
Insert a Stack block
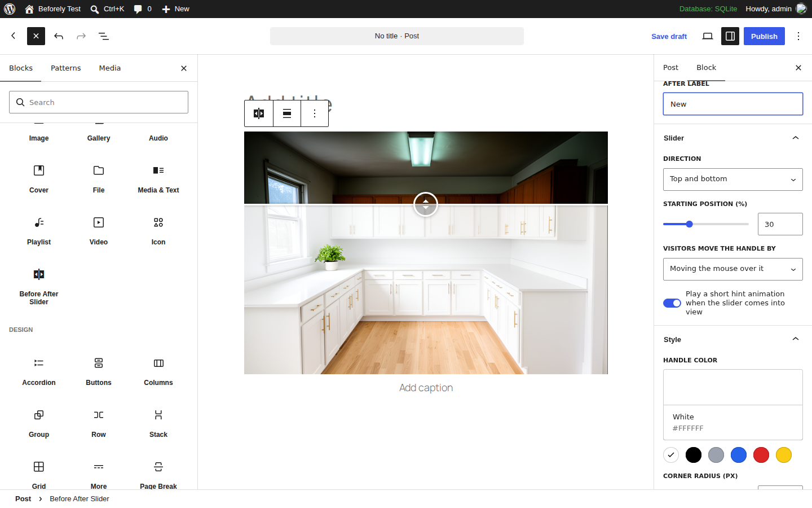tap(158, 423)
